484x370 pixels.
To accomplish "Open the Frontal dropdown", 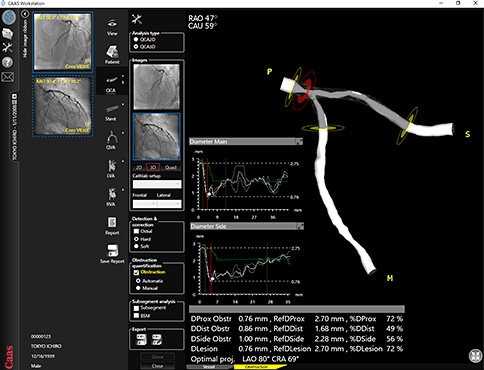I will [145, 204].
